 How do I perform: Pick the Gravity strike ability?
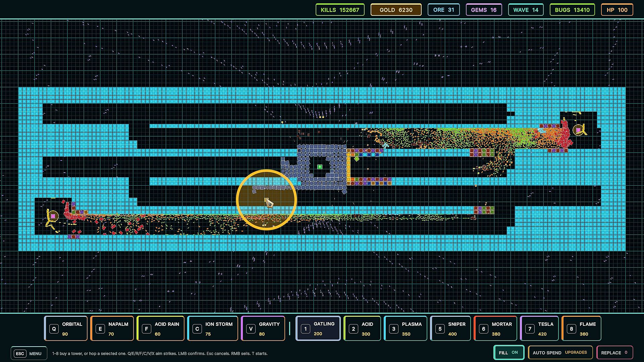(x=263, y=328)
